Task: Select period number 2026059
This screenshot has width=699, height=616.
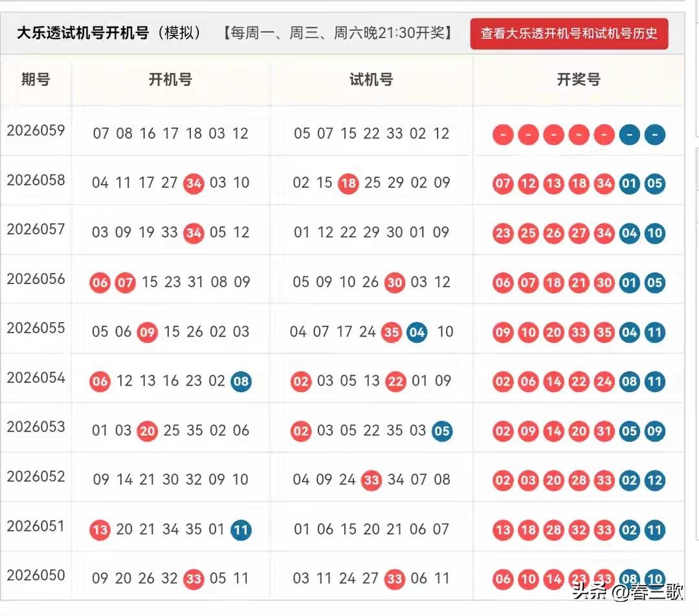Action: (36, 130)
